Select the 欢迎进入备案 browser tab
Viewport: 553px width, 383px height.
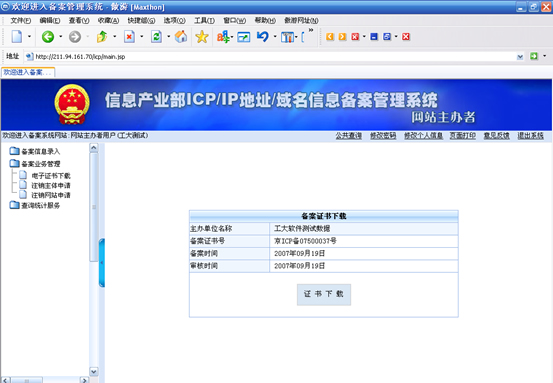[x=28, y=72]
